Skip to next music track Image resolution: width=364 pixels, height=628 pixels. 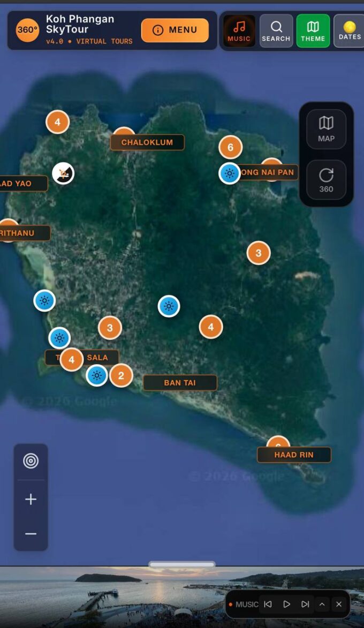pos(305,604)
